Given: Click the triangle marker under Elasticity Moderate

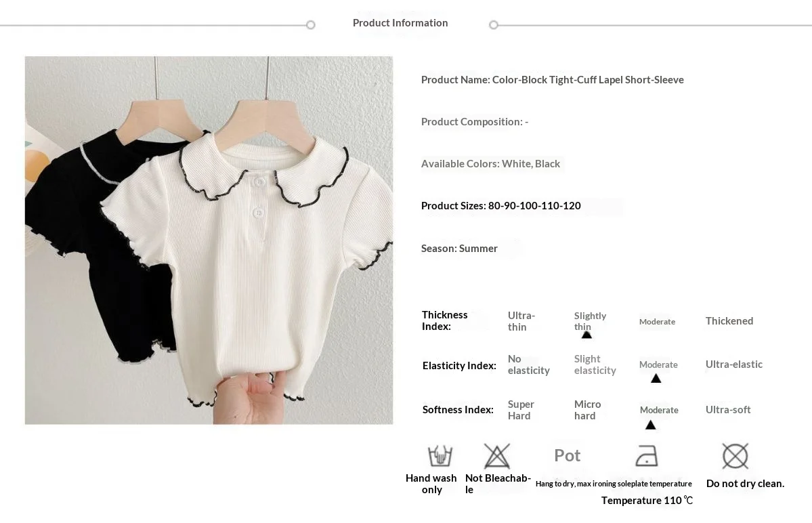Looking at the screenshot, I should pyautogui.click(x=656, y=379).
